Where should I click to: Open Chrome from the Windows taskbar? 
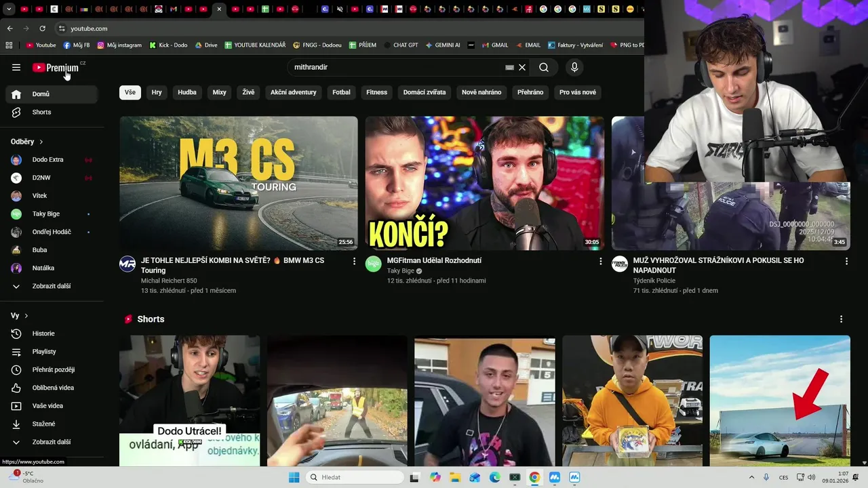pos(534,477)
